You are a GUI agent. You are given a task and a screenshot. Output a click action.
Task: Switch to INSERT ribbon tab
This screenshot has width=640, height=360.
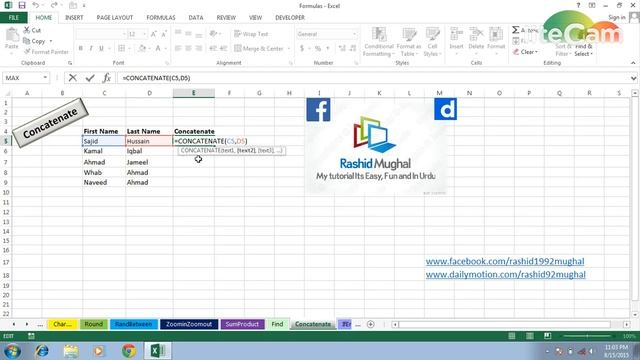[74, 18]
